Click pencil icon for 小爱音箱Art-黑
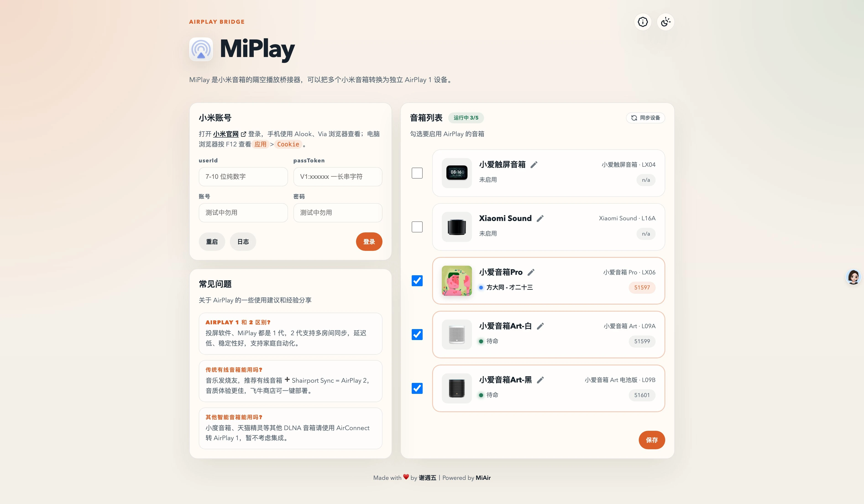Viewport: 864px width, 504px height. pos(540,380)
